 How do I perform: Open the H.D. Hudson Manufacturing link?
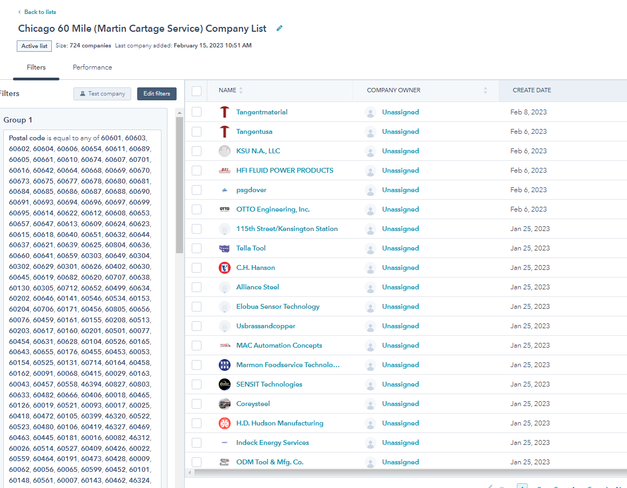280,423
